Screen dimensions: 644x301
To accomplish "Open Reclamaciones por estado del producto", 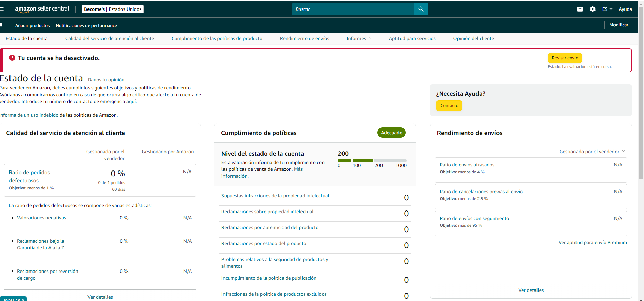I will 264,243.
